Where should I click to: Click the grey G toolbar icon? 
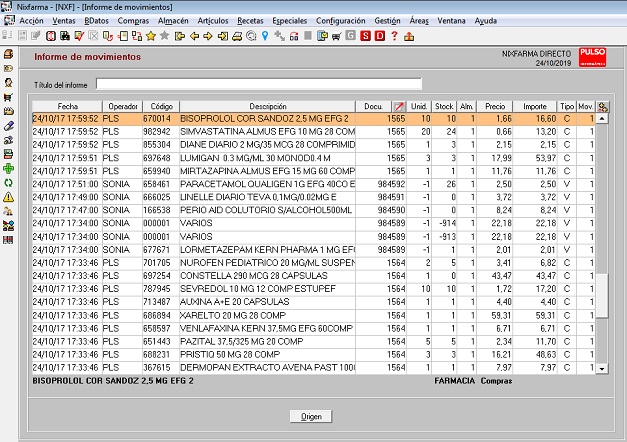350,36
